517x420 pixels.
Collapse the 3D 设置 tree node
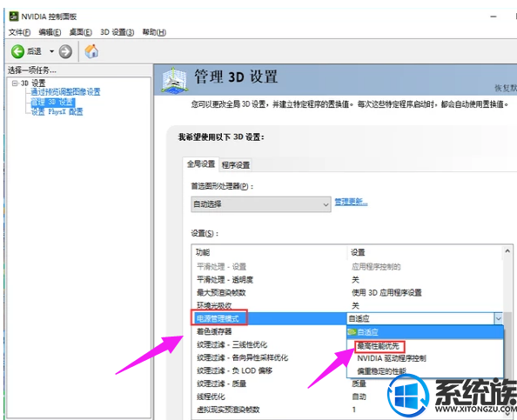(15, 83)
